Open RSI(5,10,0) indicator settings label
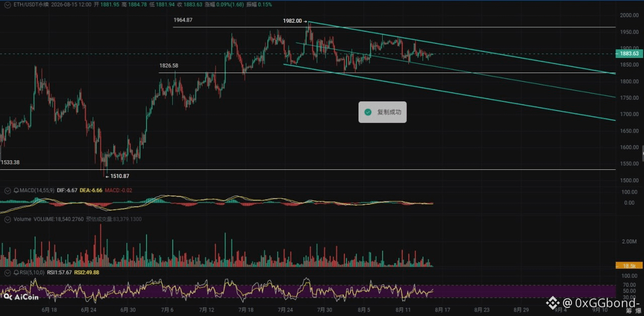Viewport: 644px width, 316px height. click(x=32, y=272)
